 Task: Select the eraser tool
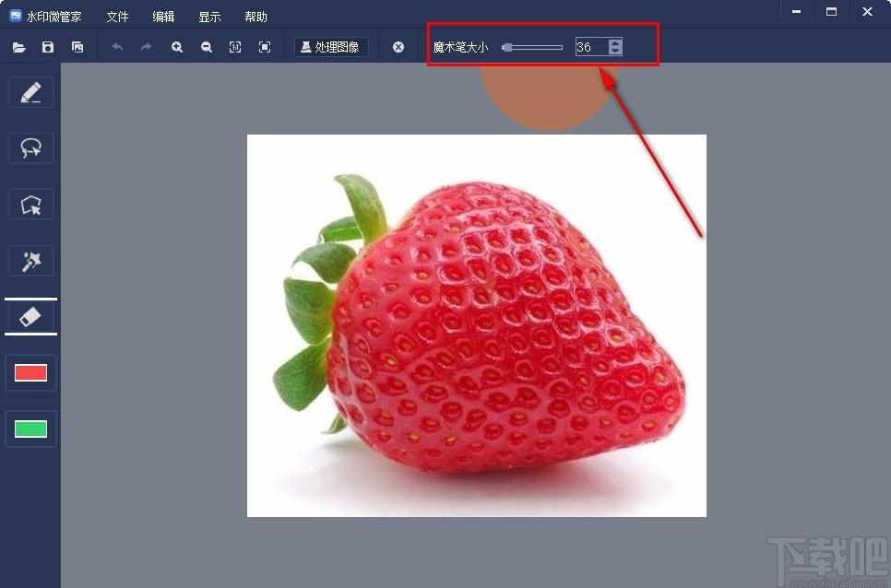[x=30, y=317]
